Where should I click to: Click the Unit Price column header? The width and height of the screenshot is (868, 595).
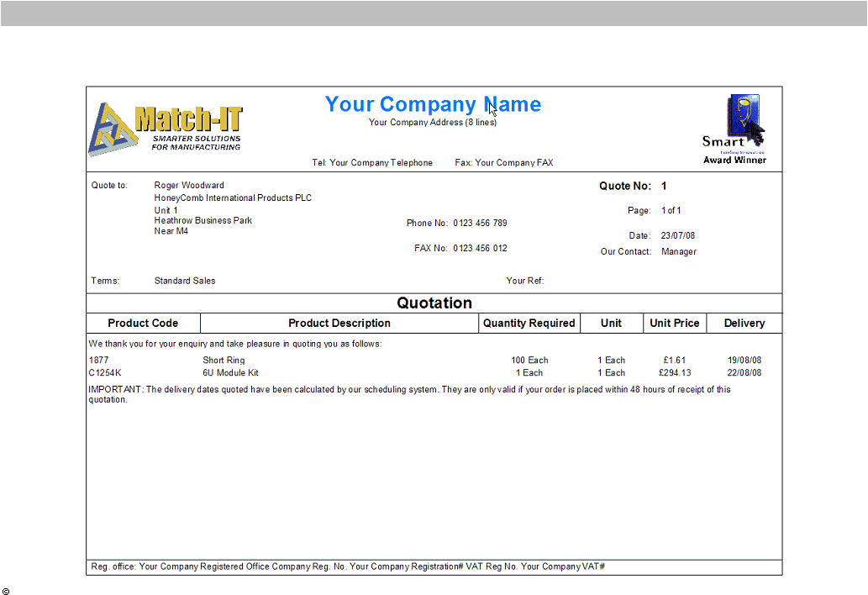click(x=674, y=324)
